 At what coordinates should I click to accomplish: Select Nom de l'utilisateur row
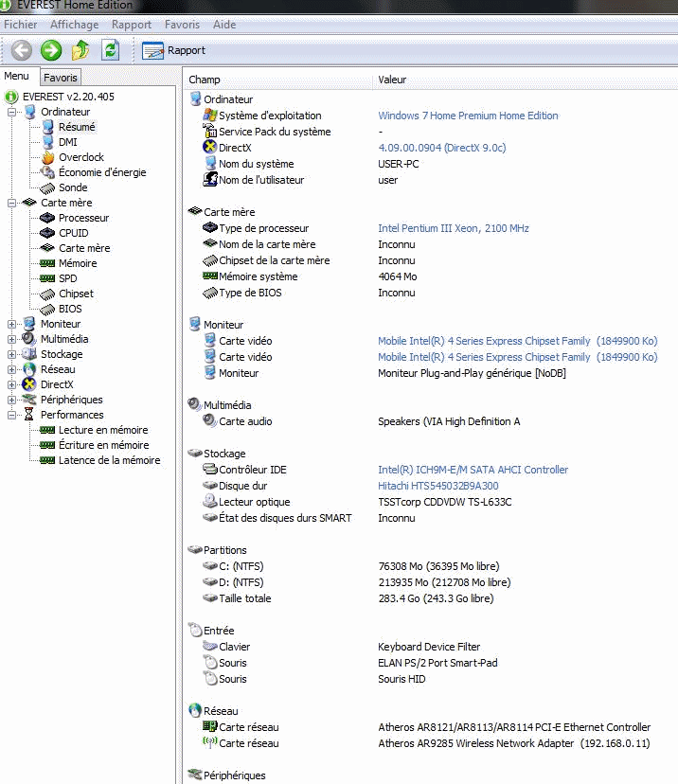pyautogui.click(x=430, y=180)
